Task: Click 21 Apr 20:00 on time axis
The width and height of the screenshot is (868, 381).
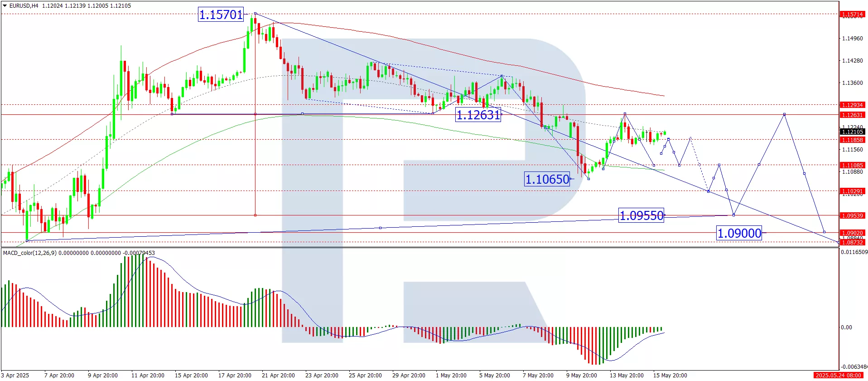Action: [x=278, y=375]
